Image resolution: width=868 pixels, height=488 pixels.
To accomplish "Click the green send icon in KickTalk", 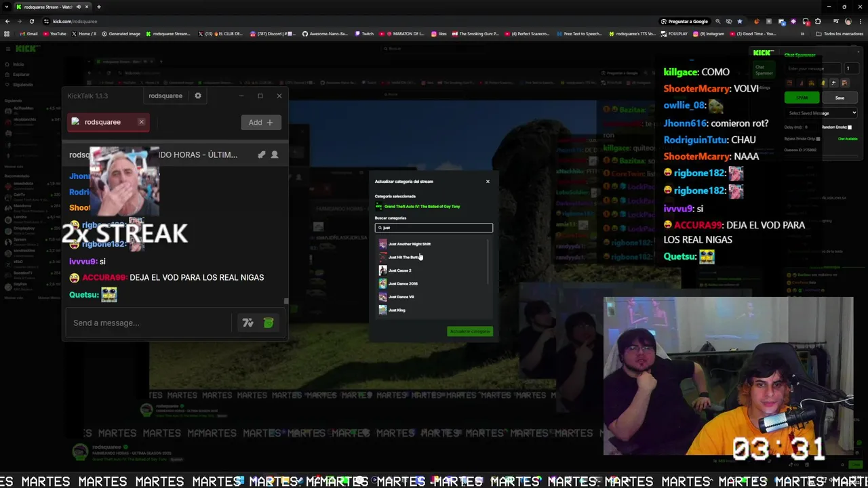I will click(269, 323).
